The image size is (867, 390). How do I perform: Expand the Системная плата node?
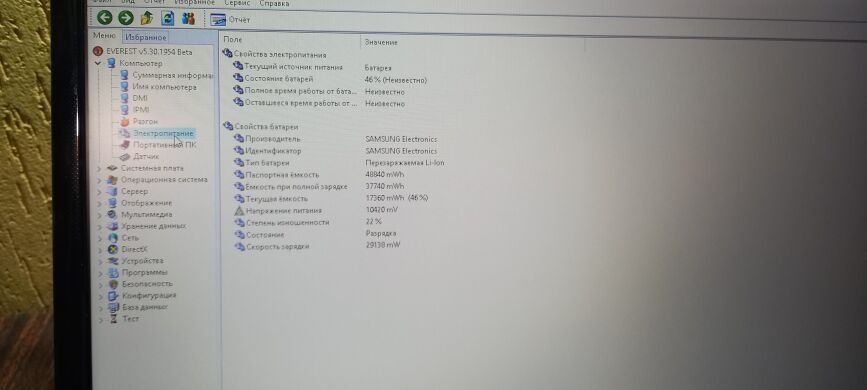[x=100, y=168]
